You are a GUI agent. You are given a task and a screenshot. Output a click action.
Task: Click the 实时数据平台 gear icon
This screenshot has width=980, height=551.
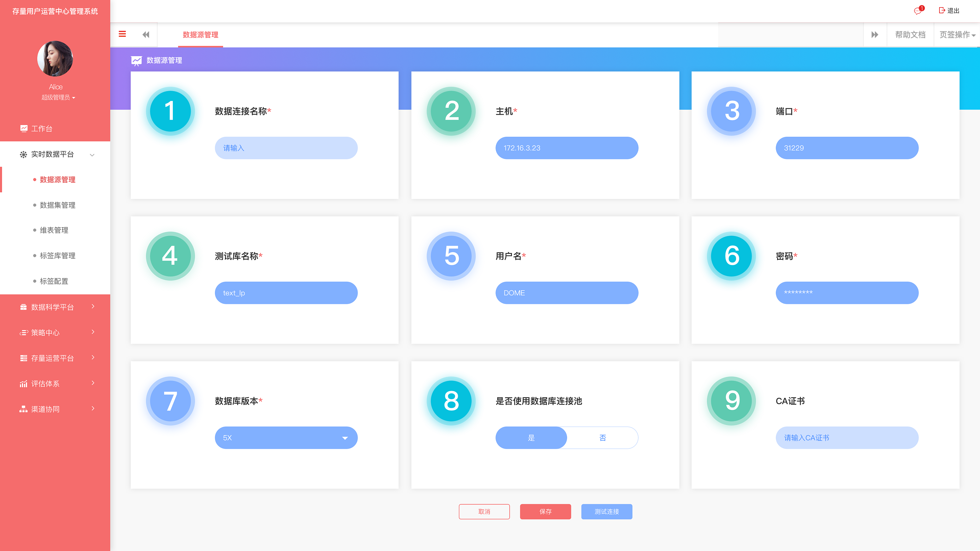click(24, 155)
